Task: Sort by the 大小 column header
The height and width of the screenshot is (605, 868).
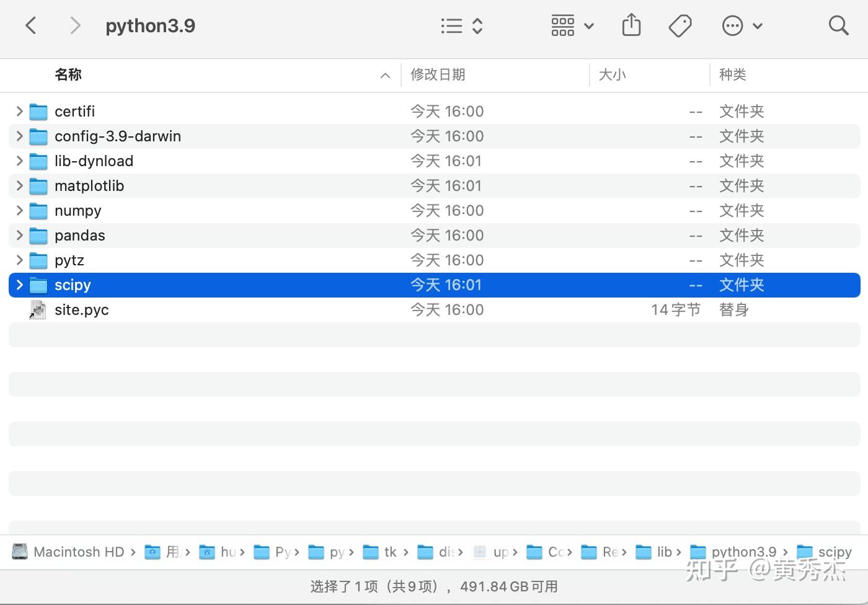Action: [612, 75]
